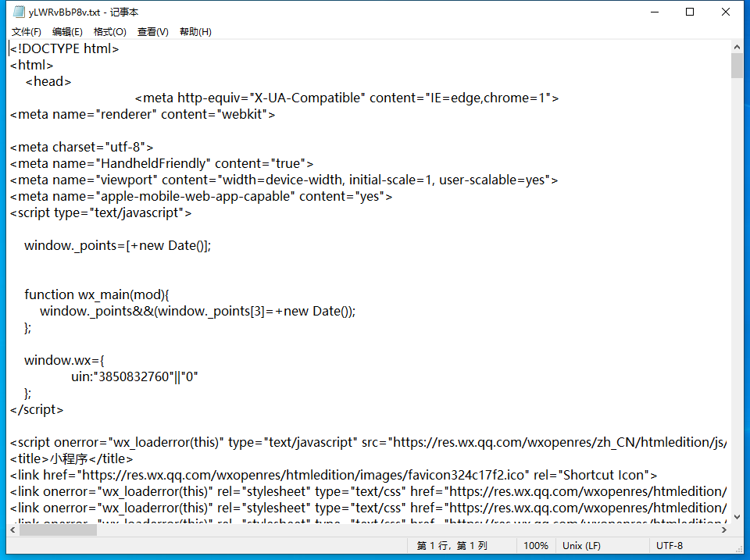The image size is (750, 560).
Task: Click the title text yLWRvBbP8v.txt - 记事本
Action: tap(84, 12)
